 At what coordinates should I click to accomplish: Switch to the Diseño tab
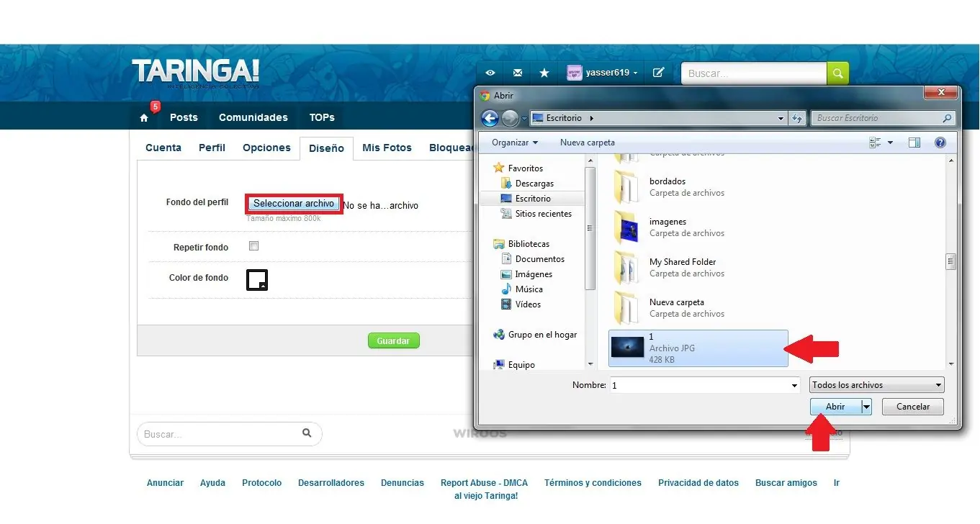click(x=326, y=148)
